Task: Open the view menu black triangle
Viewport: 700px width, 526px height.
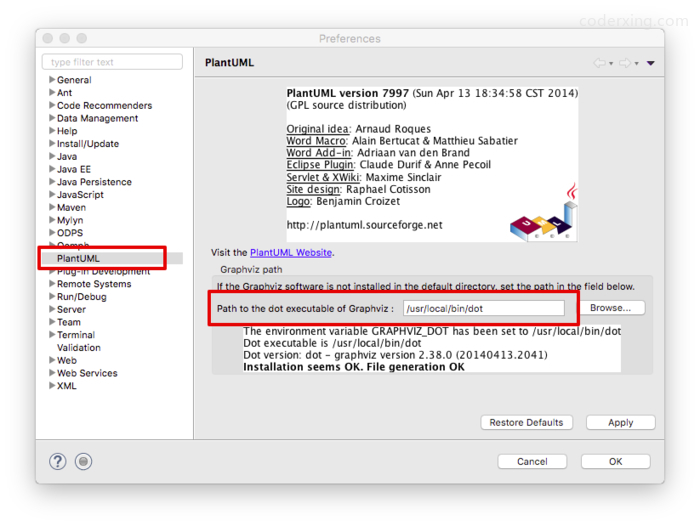Action: pos(651,63)
